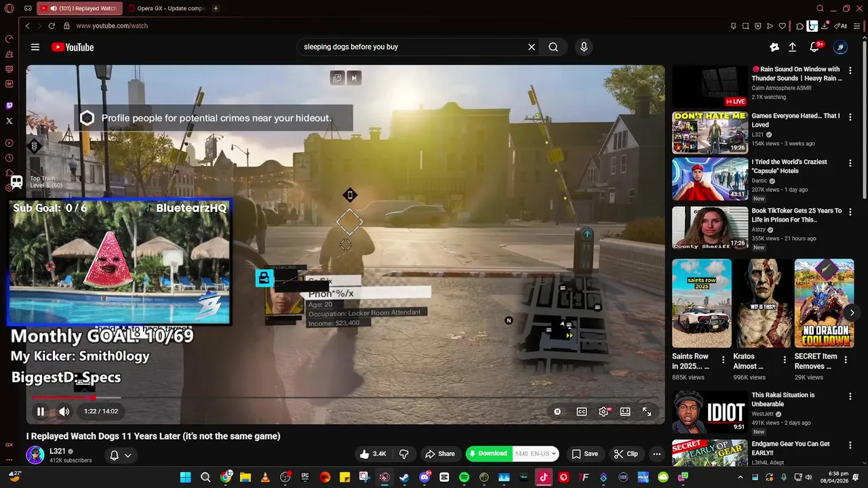Open the 1440 EN-US quality dropdown

(x=536, y=453)
